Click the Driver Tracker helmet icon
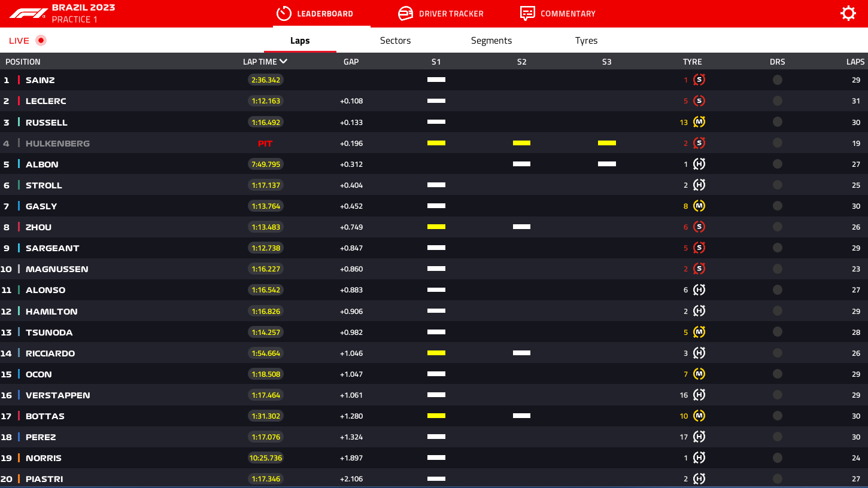 click(x=405, y=13)
